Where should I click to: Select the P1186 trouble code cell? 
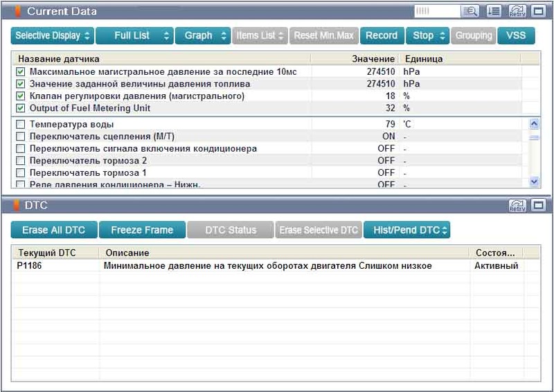coord(29,265)
